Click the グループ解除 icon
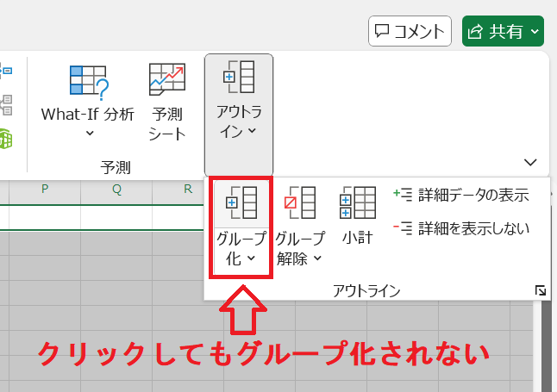Screen dimensions: 557x392 pyautogui.click(x=301, y=203)
